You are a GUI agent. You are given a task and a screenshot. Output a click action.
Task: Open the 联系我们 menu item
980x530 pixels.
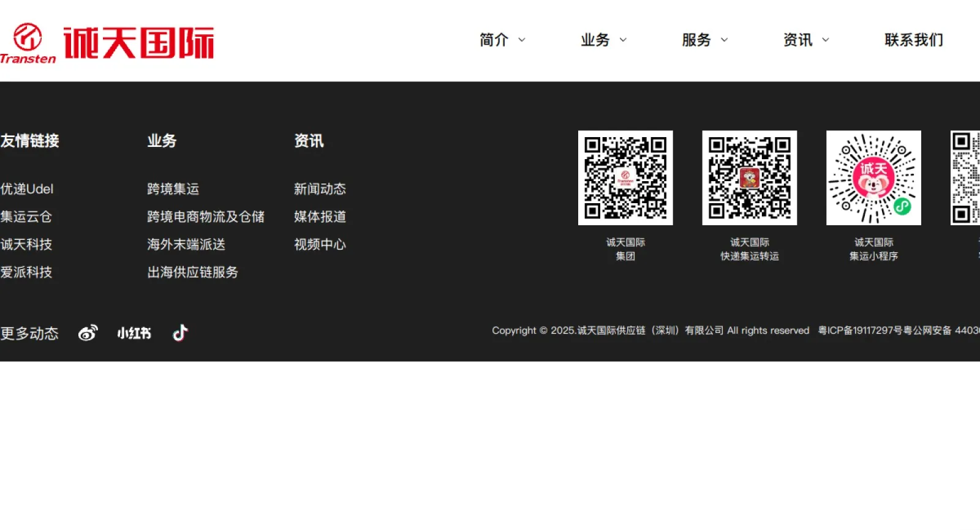[x=913, y=40]
